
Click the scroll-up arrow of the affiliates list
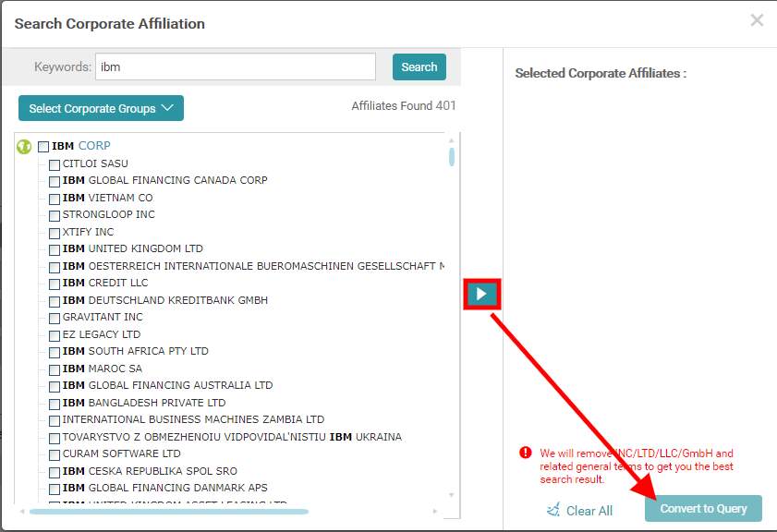point(452,140)
